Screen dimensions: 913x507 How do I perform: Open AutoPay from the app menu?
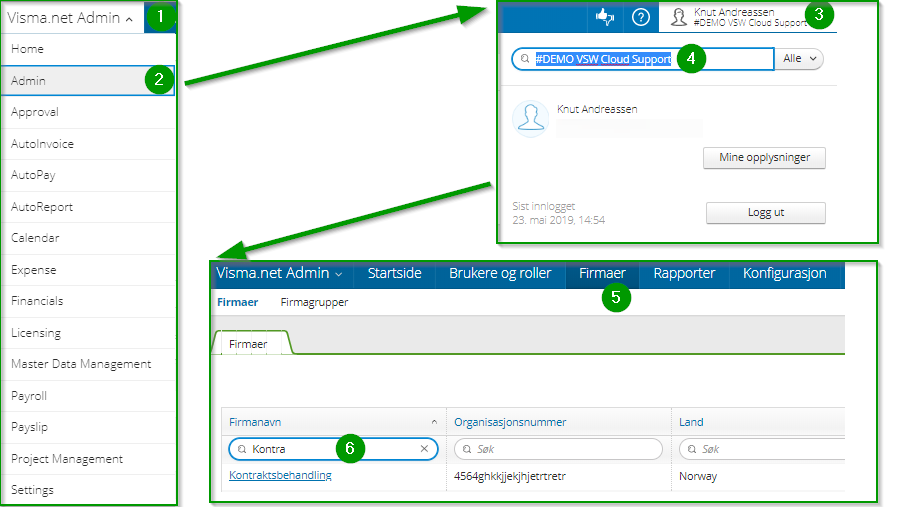pyautogui.click(x=89, y=175)
